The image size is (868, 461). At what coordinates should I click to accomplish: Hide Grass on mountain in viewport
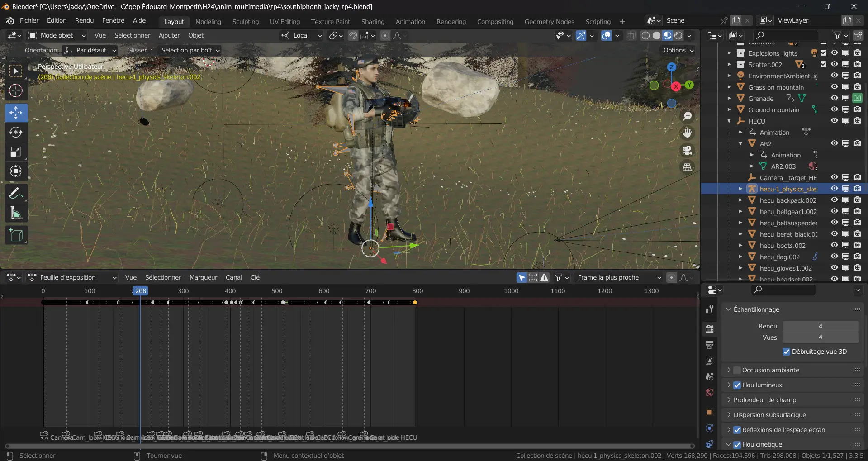pos(835,87)
